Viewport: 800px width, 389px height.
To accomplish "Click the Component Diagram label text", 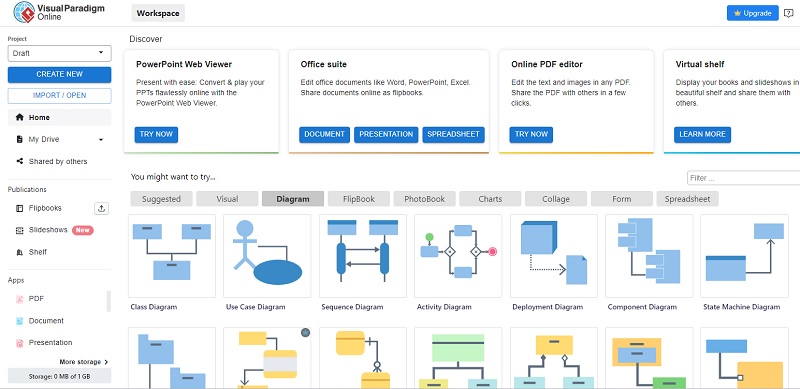I will coord(642,307).
